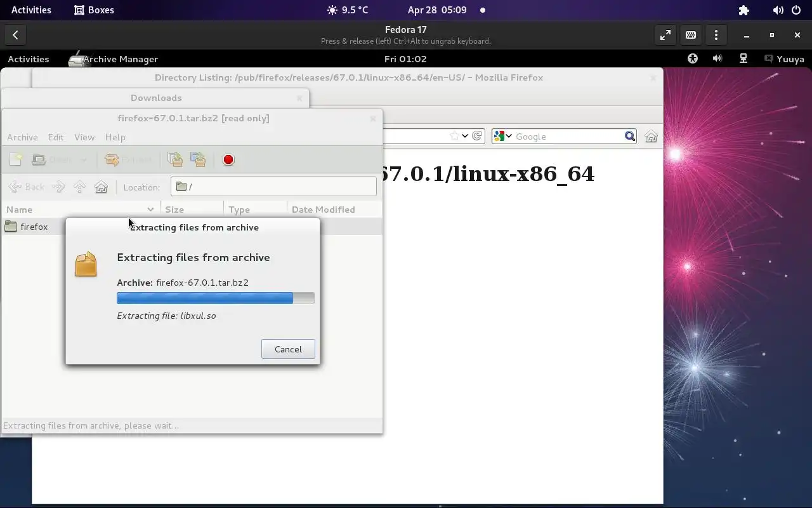Sort by the Size column header
The width and height of the screenshot is (812, 508).
point(192,210)
